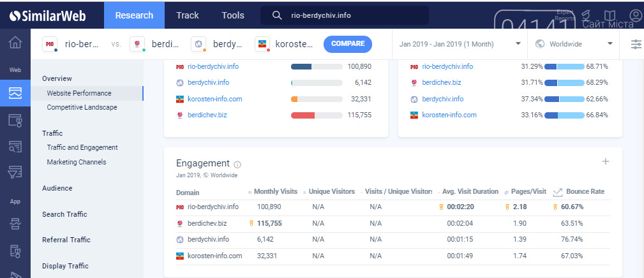The image size is (644, 278).
Task: Sort by Unique Visitors column header
Action: [x=331, y=191]
